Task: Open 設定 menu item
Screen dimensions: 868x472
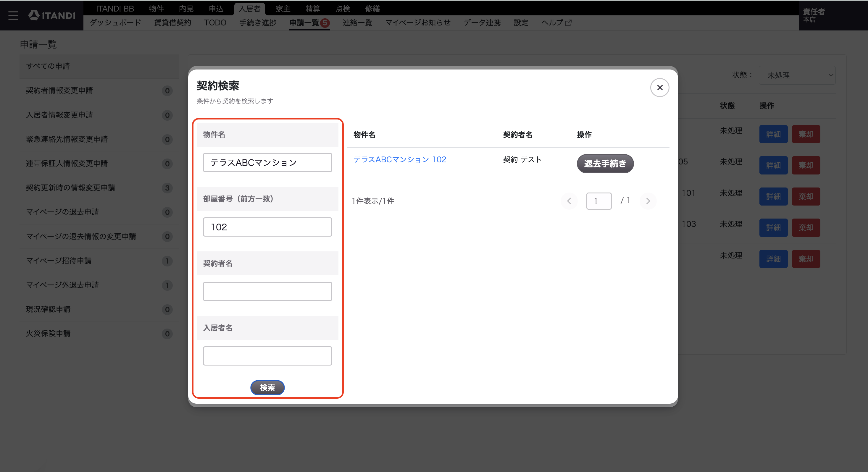Action: tap(521, 22)
